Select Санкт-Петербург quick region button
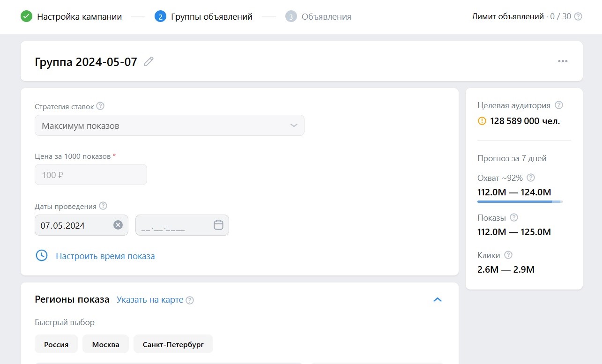The image size is (602, 364). (173, 344)
